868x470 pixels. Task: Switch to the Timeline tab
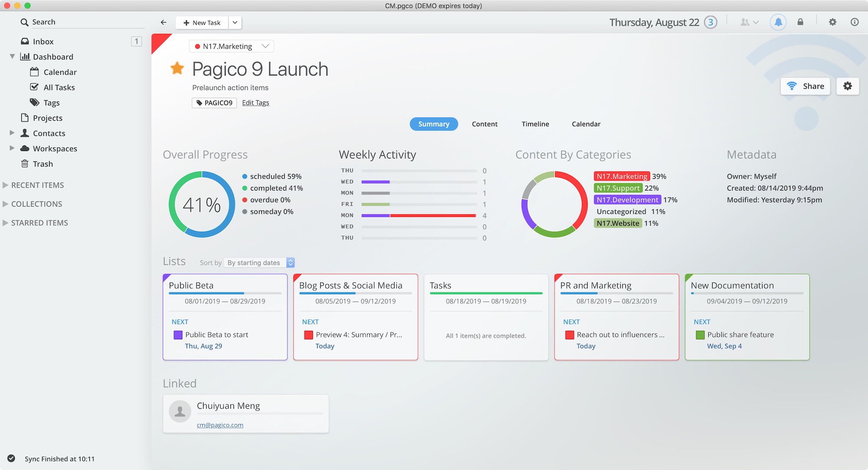535,124
